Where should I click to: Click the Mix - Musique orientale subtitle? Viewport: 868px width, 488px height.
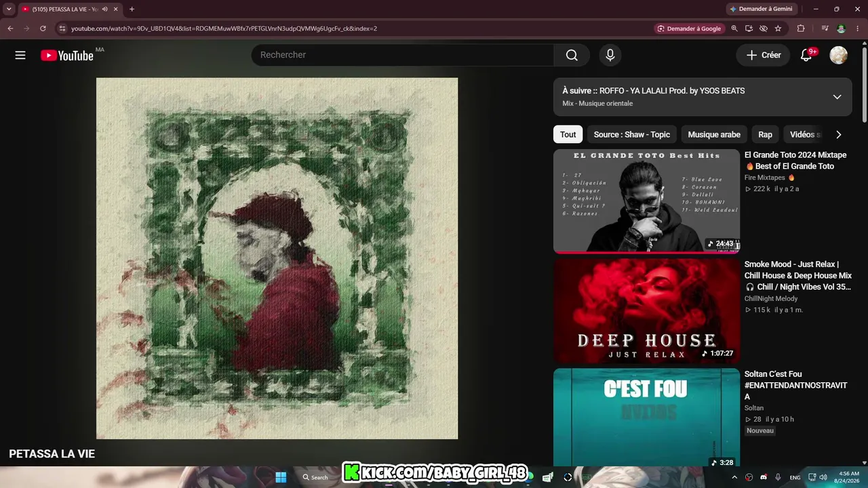(597, 104)
